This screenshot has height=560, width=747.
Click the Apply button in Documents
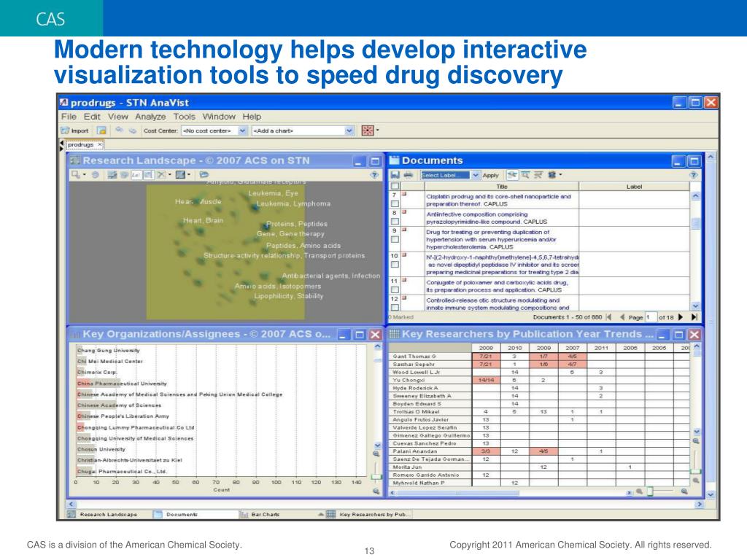pos(491,175)
